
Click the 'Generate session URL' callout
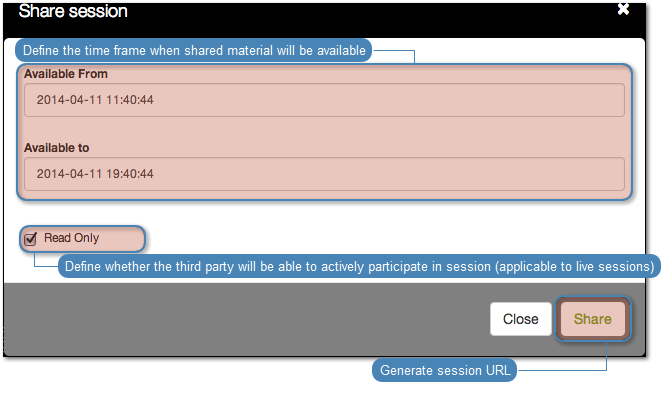445,370
